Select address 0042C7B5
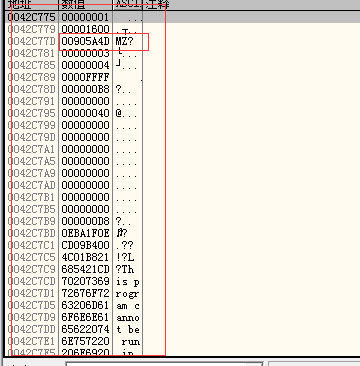 point(33,209)
